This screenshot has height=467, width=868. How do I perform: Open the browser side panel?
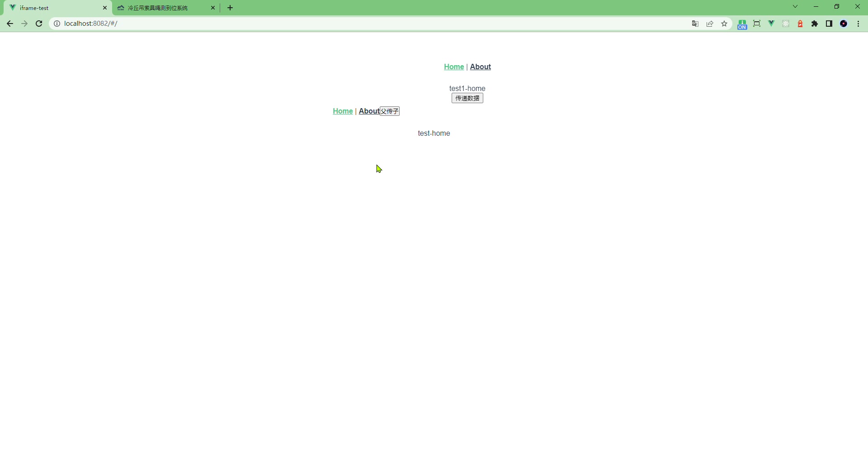click(829, 24)
